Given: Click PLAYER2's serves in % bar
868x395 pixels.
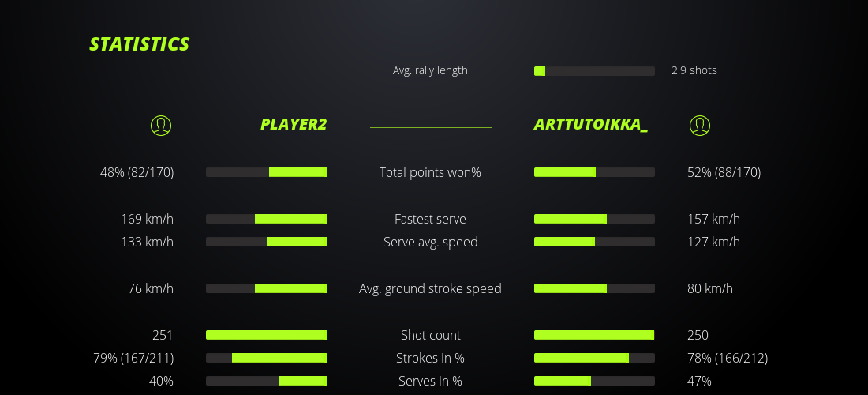Looking at the screenshot, I should click(267, 381).
